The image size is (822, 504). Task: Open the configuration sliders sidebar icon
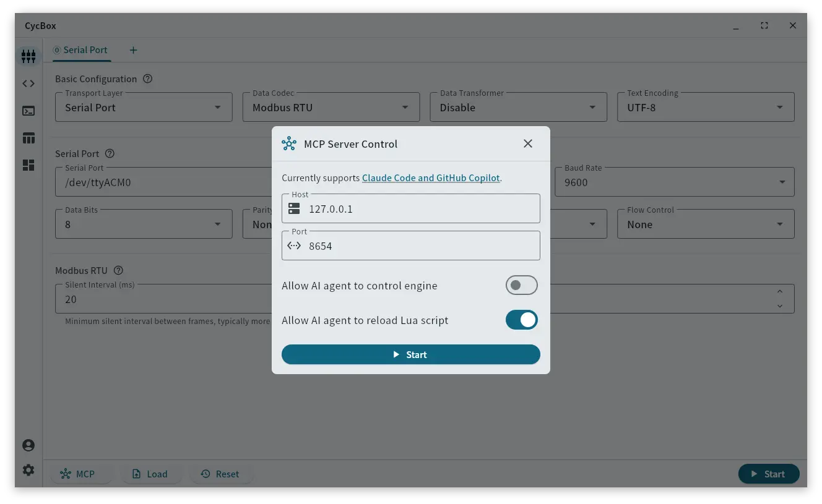click(x=28, y=56)
